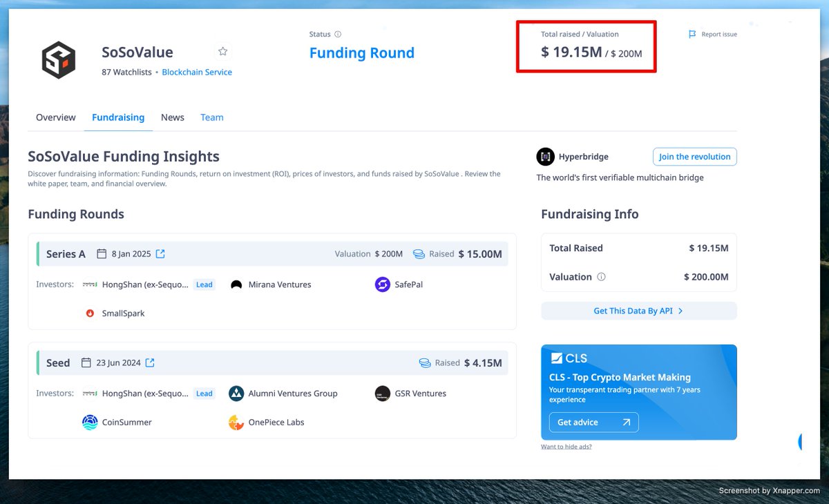The image size is (829, 504).
Task: Click arrow icon in Get This Data By API
Action: [680, 311]
